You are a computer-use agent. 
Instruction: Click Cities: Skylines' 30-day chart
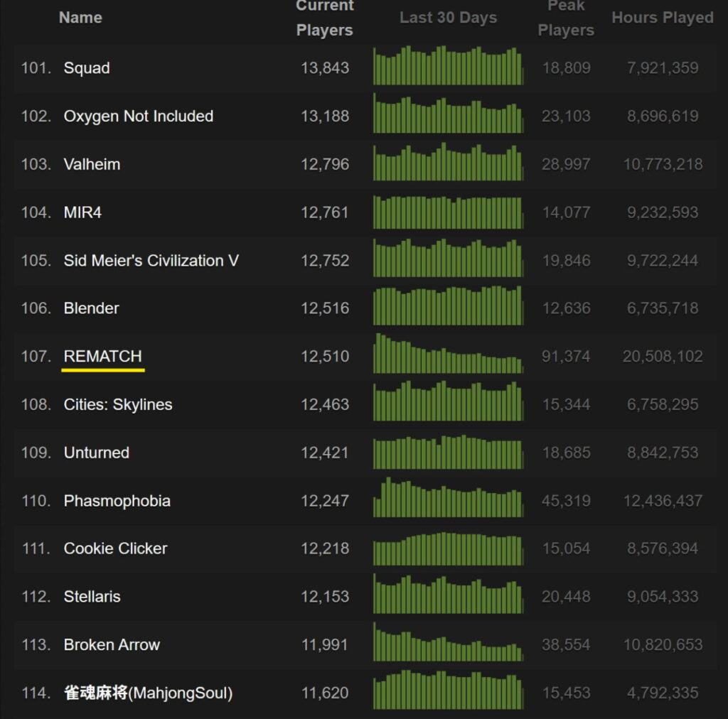448,401
